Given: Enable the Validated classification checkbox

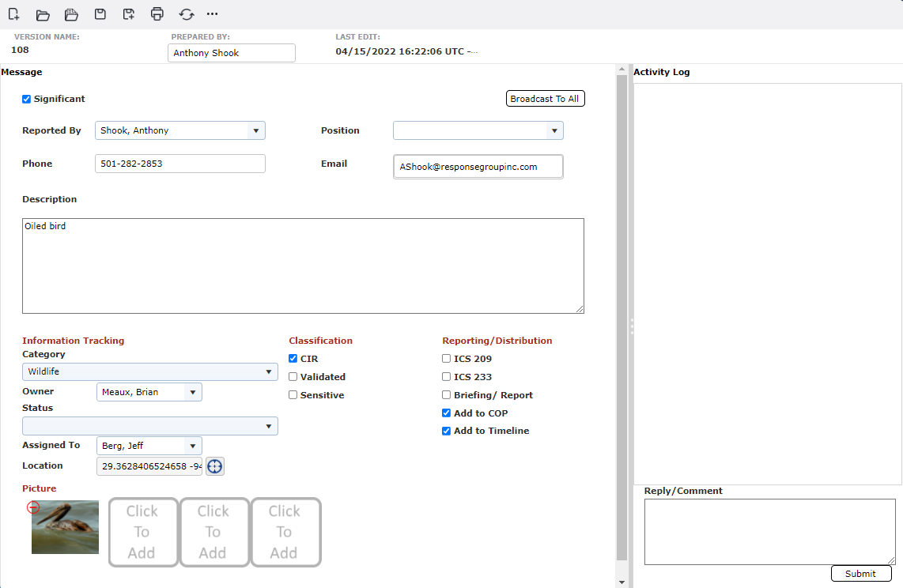Looking at the screenshot, I should point(293,376).
